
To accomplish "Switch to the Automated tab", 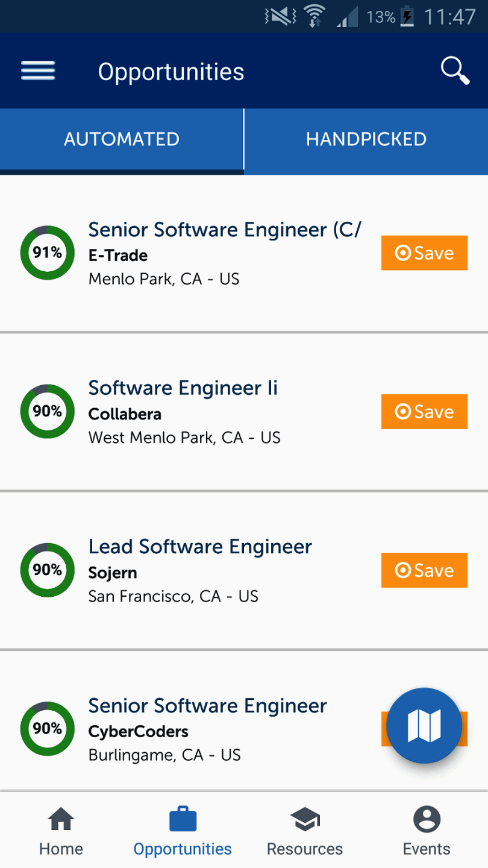I will 122,139.
